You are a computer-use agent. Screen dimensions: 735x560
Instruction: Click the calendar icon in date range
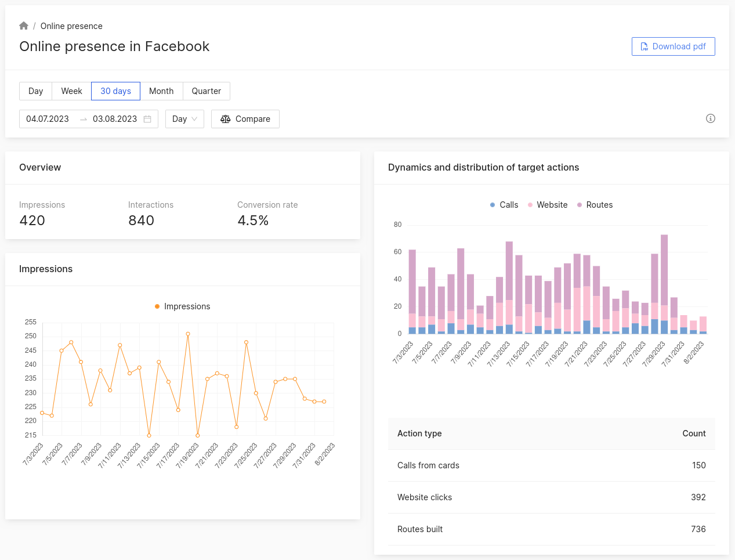[147, 119]
